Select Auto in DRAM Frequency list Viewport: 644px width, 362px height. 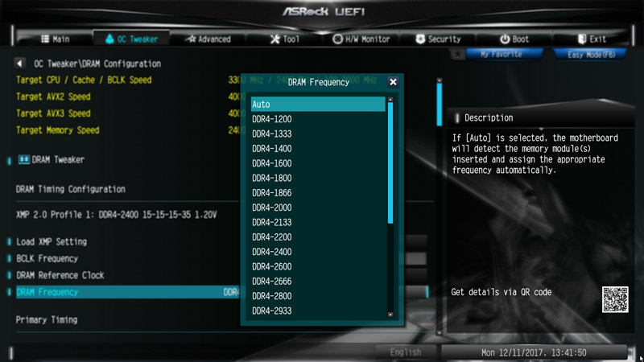[x=318, y=105]
